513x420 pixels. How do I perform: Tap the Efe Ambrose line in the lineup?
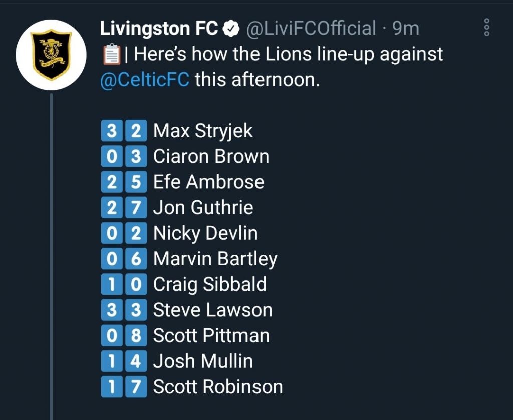[208, 182]
